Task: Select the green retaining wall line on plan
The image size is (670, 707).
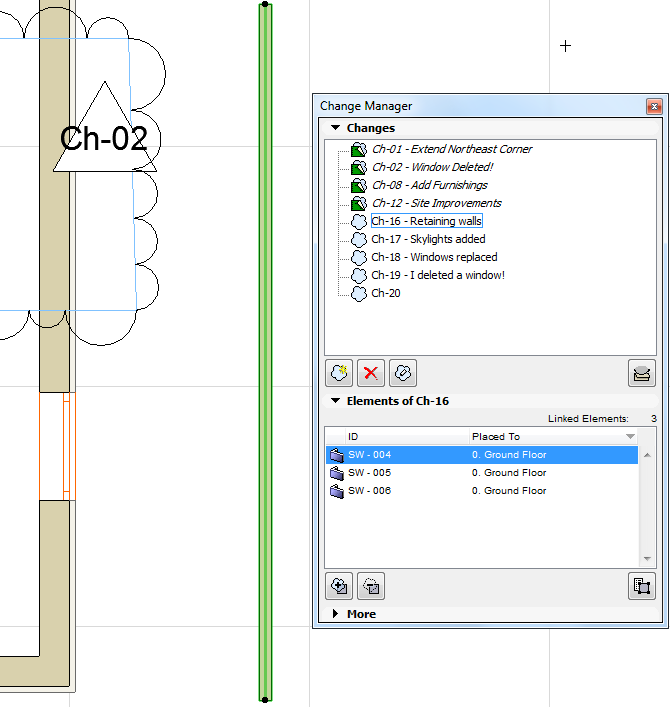Action: point(265,352)
